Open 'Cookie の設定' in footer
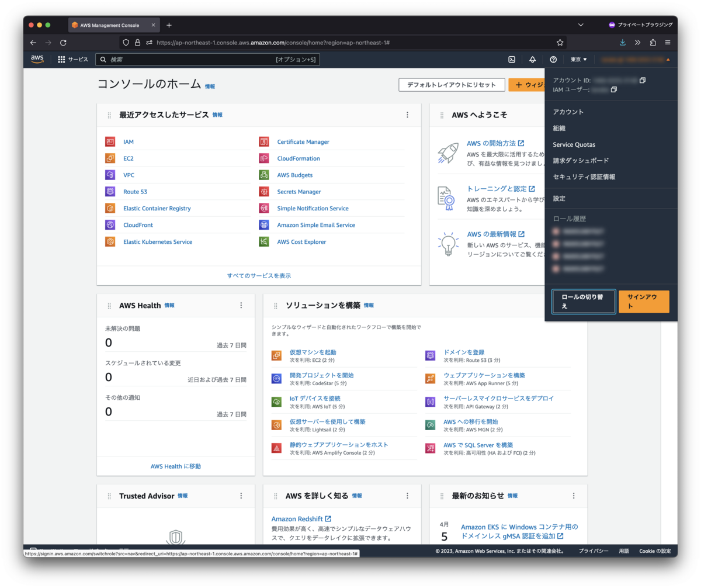 pos(655,551)
